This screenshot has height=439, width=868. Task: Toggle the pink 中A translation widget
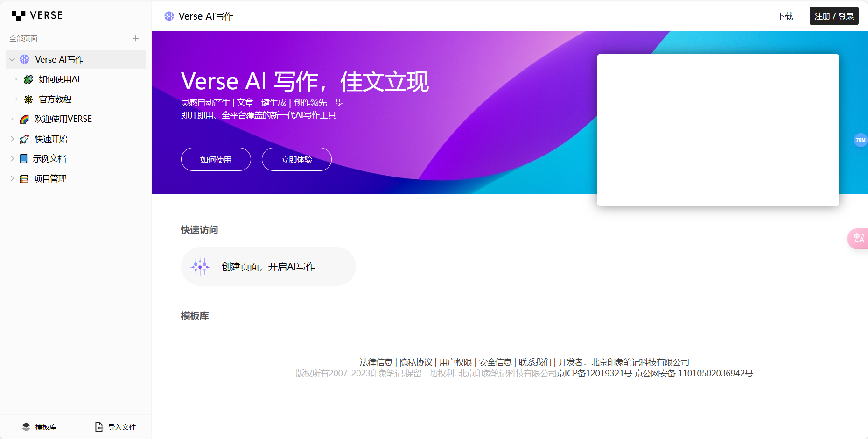tap(859, 239)
